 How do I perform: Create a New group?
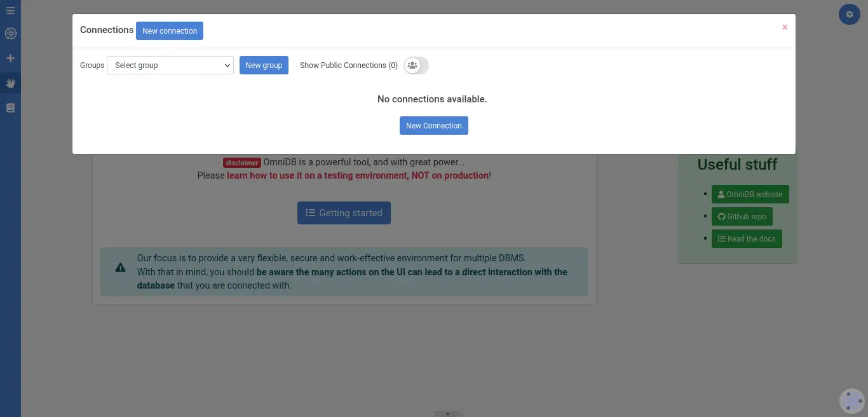tap(264, 65)
